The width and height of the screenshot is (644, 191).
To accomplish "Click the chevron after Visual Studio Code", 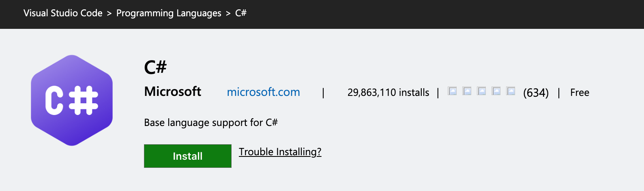I will tap(109, 13).
